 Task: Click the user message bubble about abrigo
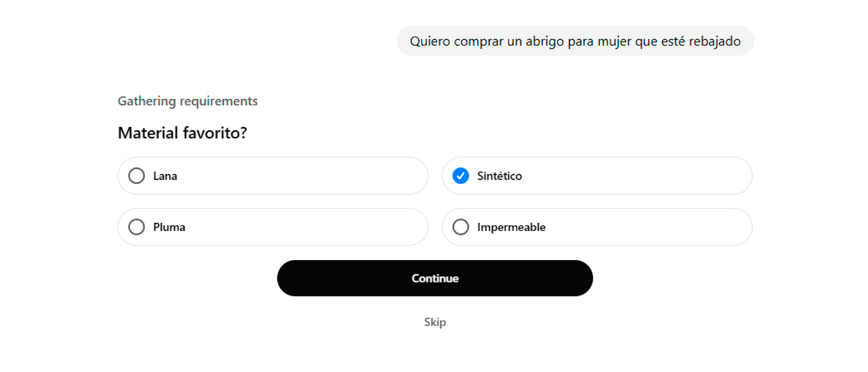click(x=575, y=40)
